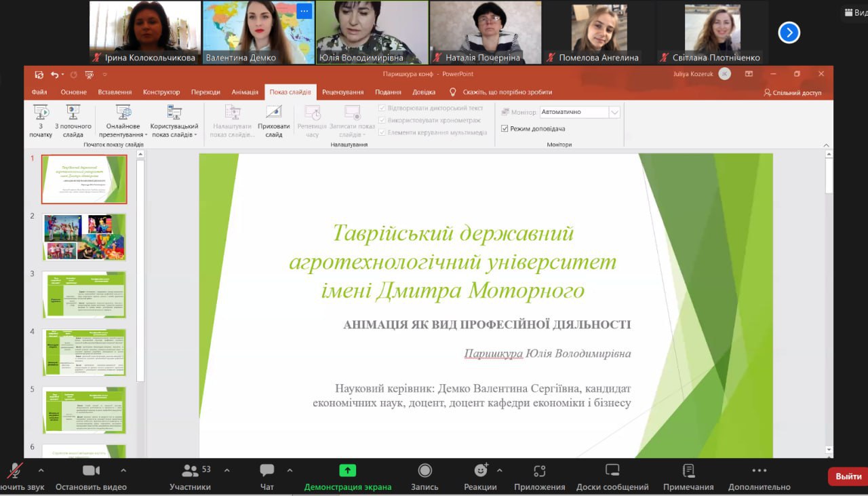Open the Файл menu tab

pos(39,92)
